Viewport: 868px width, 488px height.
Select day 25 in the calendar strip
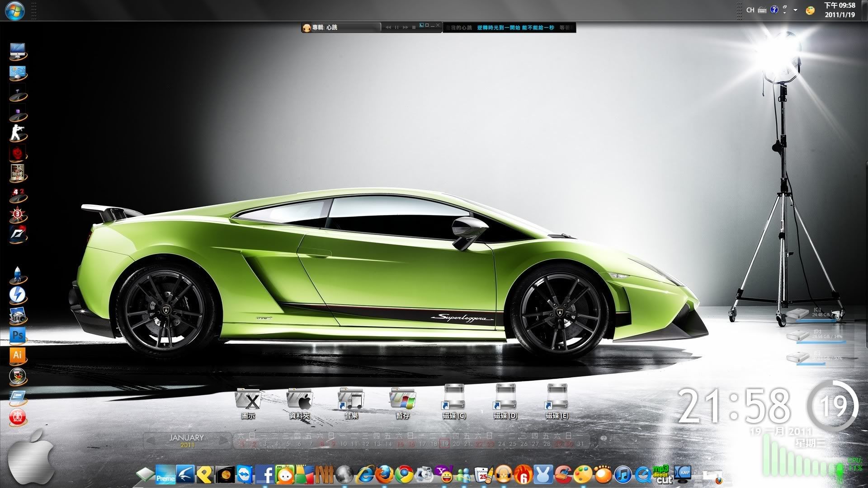pos(513,444)
